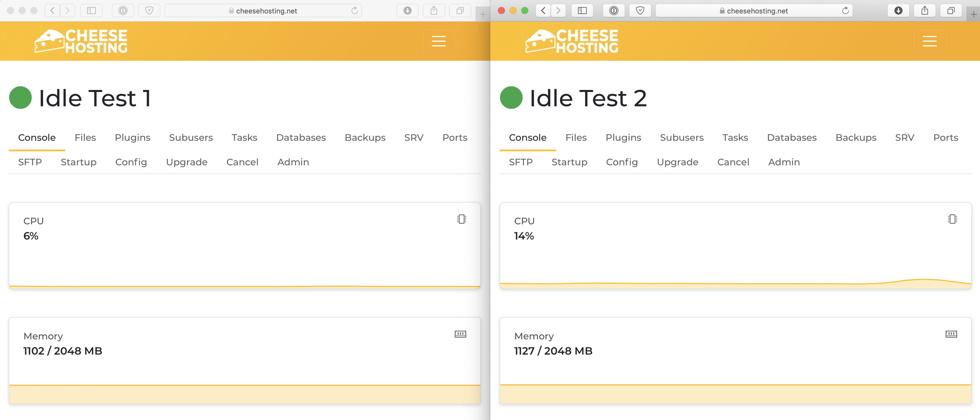Viewport: 980px width, 420px height.
Task: Open hamburger menu in Idle Test 2 window
Action: (929, 41)
